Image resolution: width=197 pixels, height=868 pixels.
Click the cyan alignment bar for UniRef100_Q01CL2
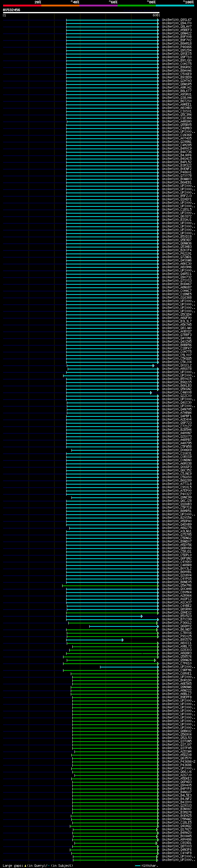point(111,365)
